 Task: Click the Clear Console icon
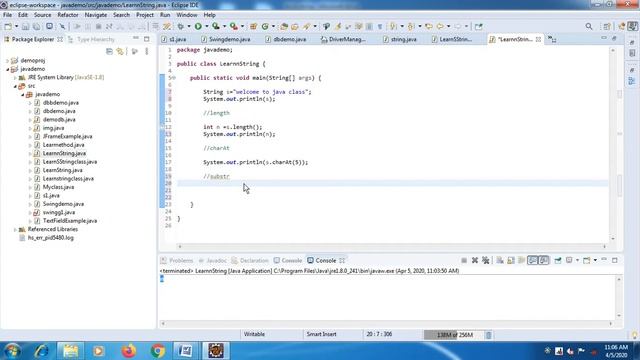(500, 260)
